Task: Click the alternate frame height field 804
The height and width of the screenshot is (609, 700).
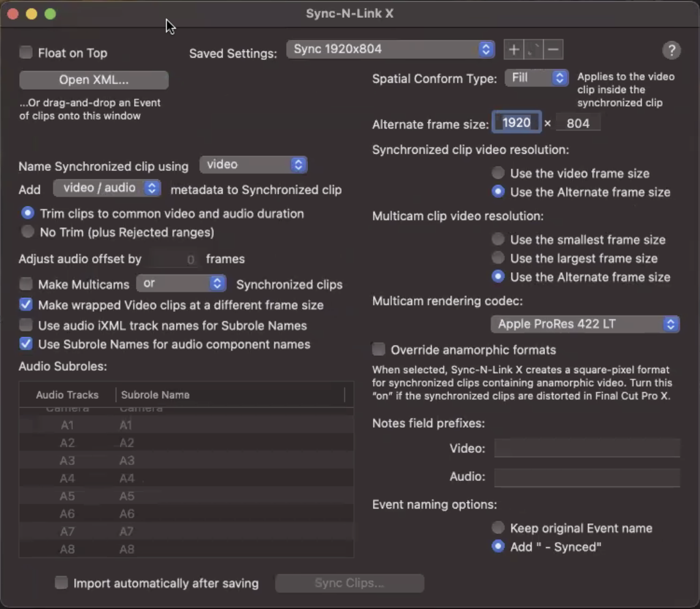Action: point(578,124)
